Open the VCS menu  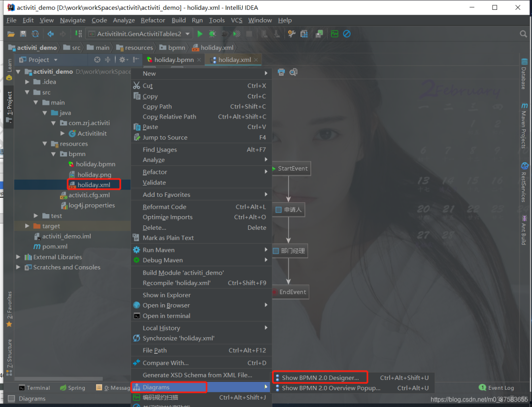click(x=236, y=20)
